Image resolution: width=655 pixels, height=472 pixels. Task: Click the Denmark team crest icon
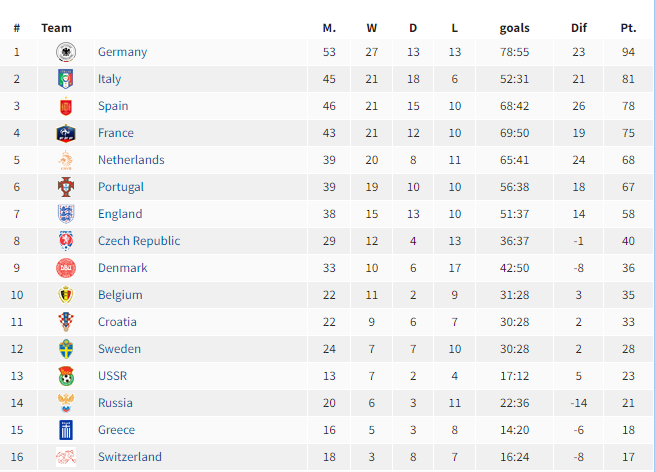[x=66, y=268]
